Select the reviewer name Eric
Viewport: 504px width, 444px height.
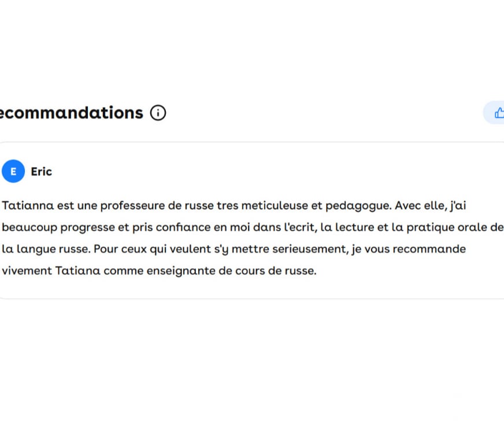(x=42, y=172)
